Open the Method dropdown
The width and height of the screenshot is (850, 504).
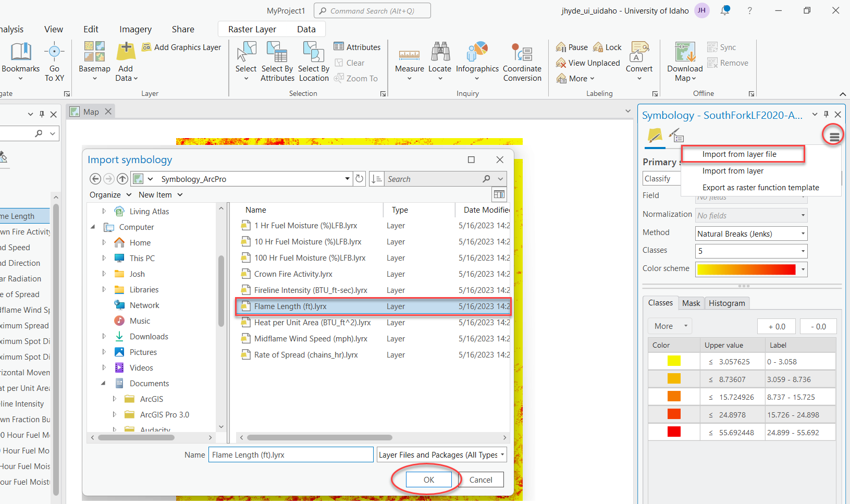point(752,233)
